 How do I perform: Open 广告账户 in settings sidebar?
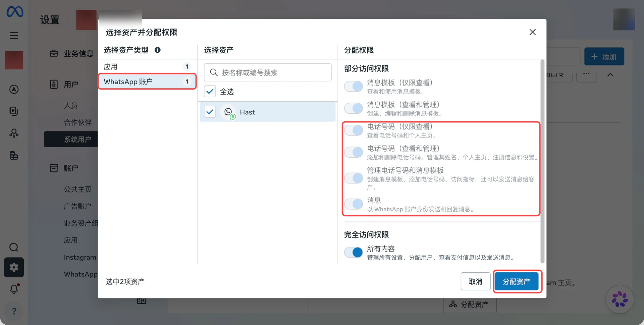[77, 206]
